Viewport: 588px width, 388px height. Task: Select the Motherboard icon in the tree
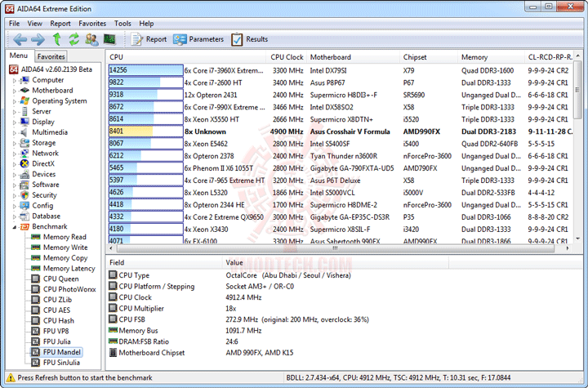point(24,91)
